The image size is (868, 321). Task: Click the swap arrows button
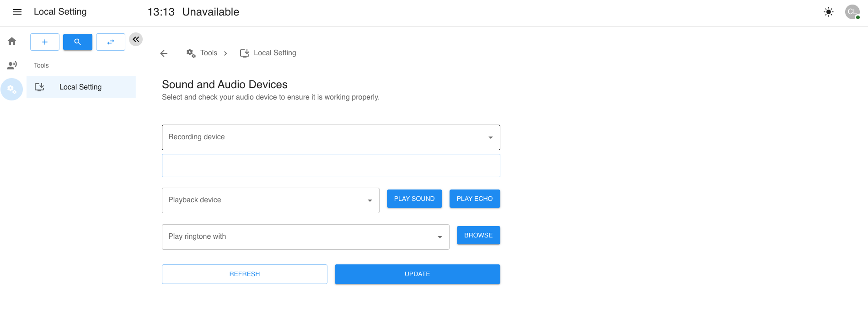(x=111, y=42)
